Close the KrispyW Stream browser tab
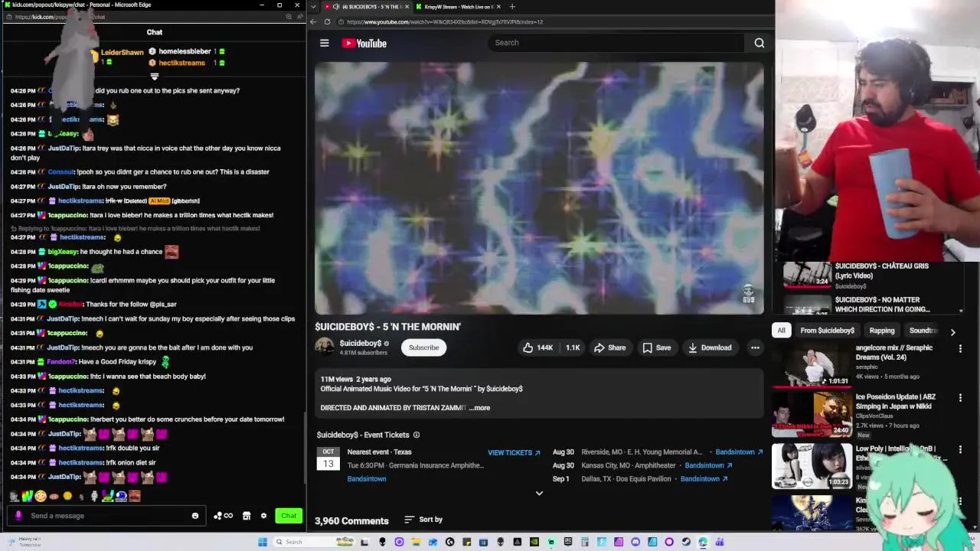This screenshot has width=980, height=551. tap(498, 7)
